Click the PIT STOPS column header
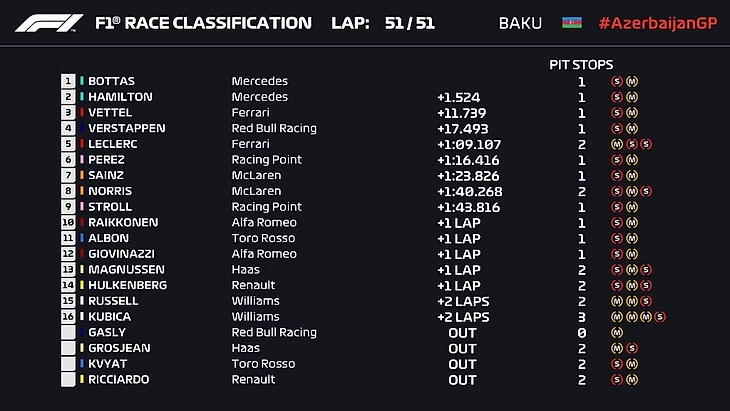 tap(581, 64)
